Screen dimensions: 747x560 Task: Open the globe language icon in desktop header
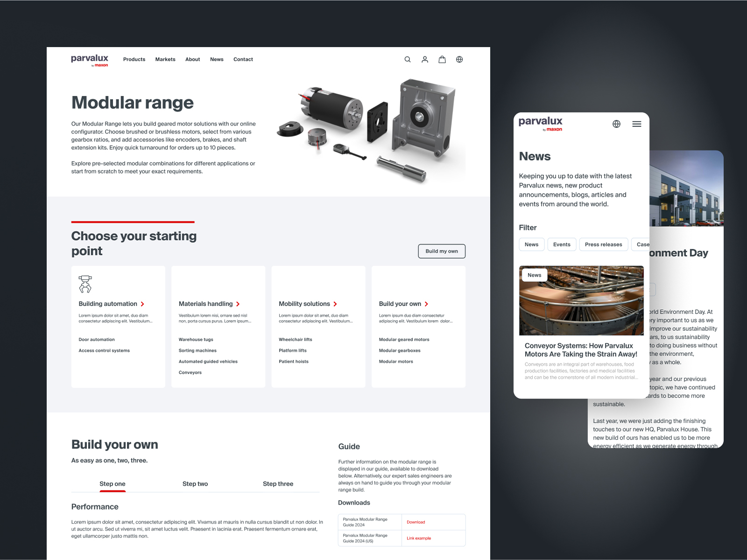click(x=459, y=59)
